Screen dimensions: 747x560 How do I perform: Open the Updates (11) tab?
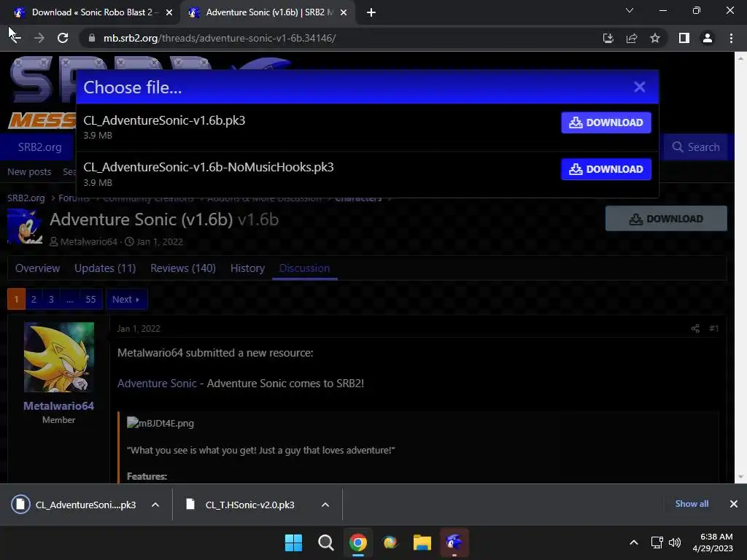tap(105, 268)
